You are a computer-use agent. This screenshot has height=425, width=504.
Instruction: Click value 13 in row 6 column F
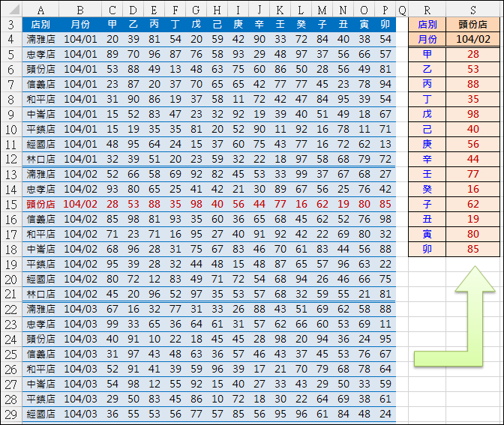175,69
